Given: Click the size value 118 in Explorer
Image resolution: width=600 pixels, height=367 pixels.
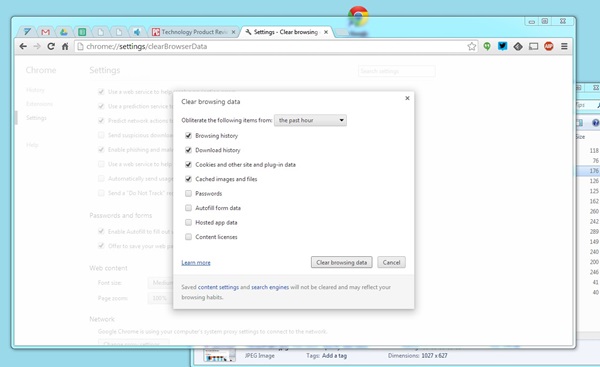Looking at the screenshot, I should pyautogui.click(x=594, y=150).
